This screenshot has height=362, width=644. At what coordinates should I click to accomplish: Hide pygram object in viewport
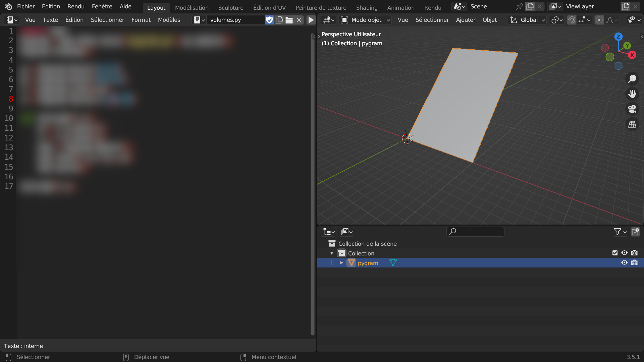pos(624,263)
